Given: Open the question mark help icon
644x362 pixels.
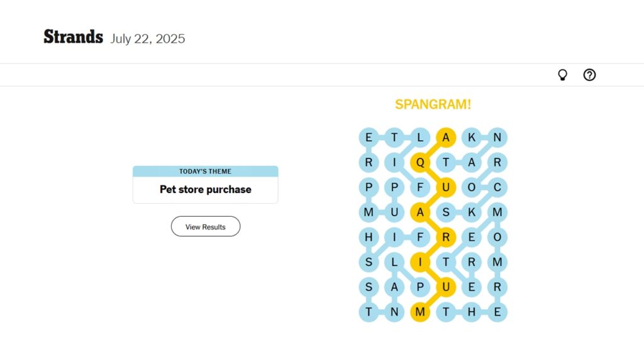Looking at the screenshot, I should tap(589, 75).
